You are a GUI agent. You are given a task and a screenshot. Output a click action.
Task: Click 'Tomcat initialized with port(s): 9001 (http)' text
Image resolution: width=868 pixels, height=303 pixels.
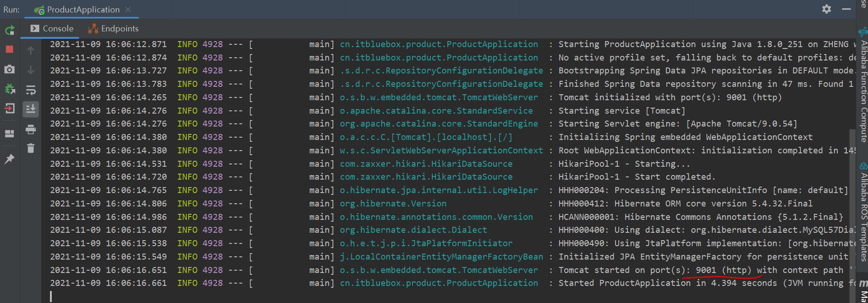(670, 97)
